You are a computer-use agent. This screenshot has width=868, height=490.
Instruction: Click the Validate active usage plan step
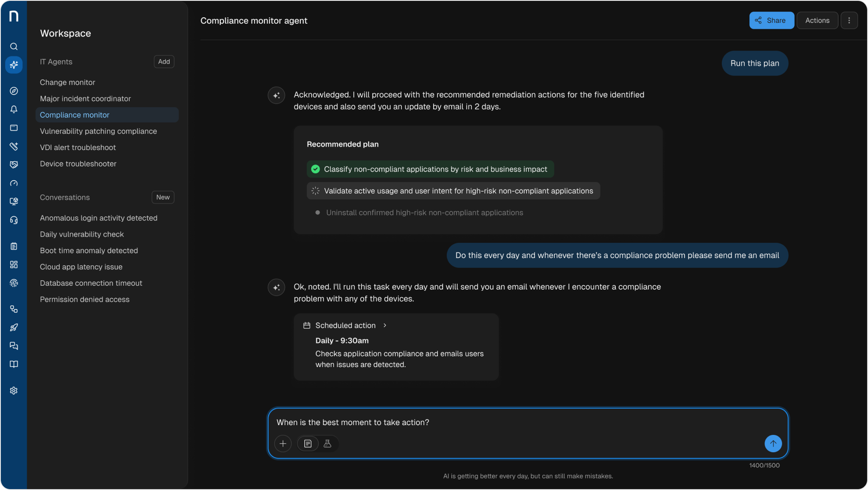point(453,191)
